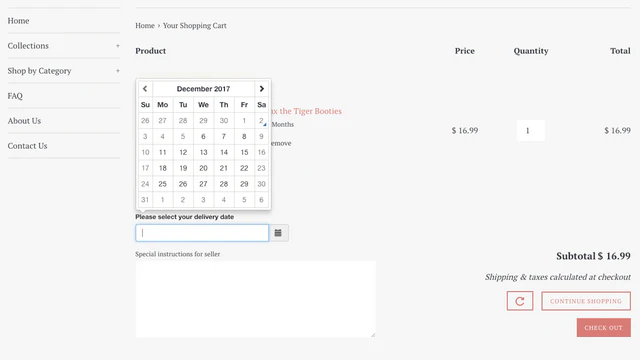Pick December 29 in calendar
The height and width of the screenshot is (360, 640).
[244, 184]
